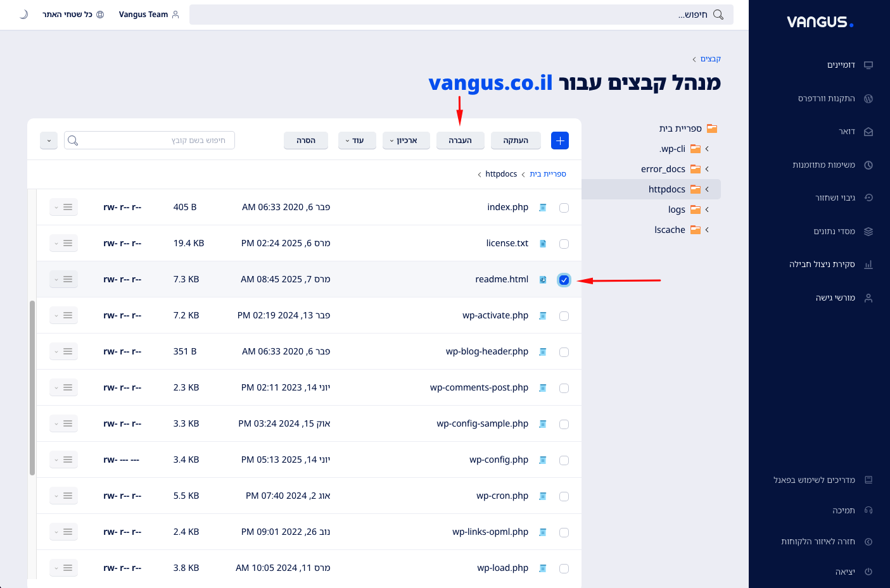Click the backup and restore icon
Screen dimensions: 890x588
tap(868, 198)
